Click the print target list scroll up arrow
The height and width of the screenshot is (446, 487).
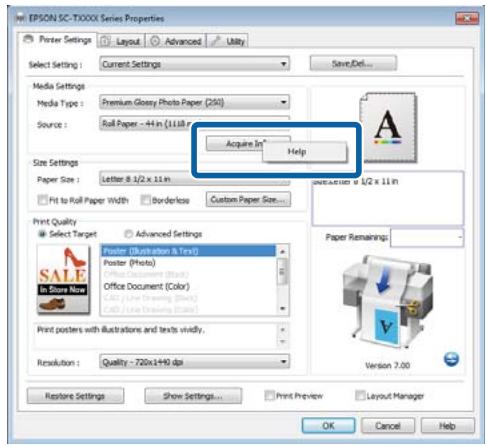pyautogui.click(x=282, y=251)
